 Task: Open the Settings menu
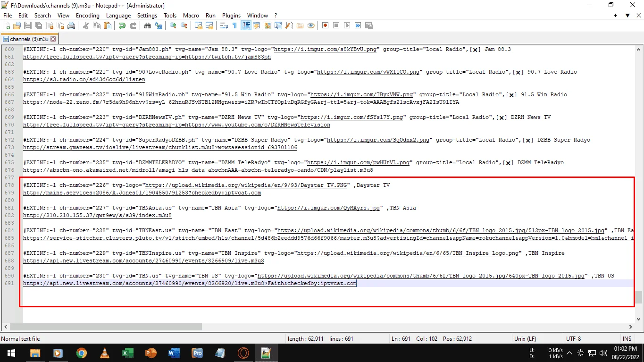coord(147,16)
